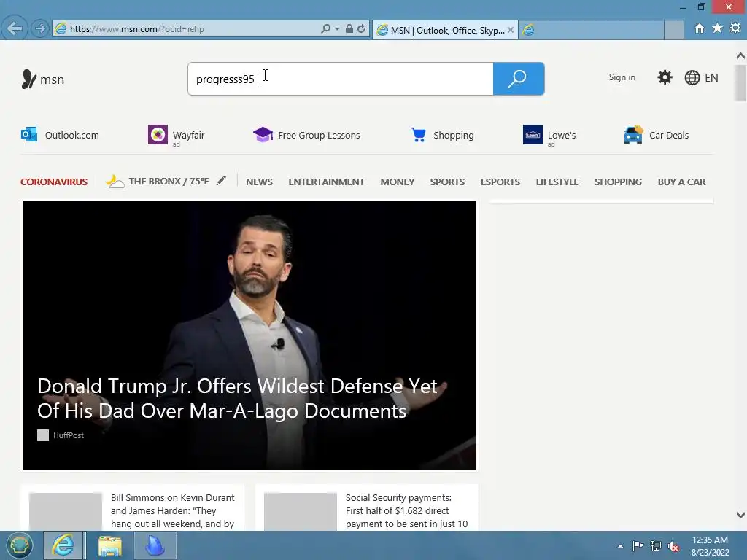747x560 pixels.
Task: Open the Wayfair ad shortcut
Action: [x=177, y=135]
